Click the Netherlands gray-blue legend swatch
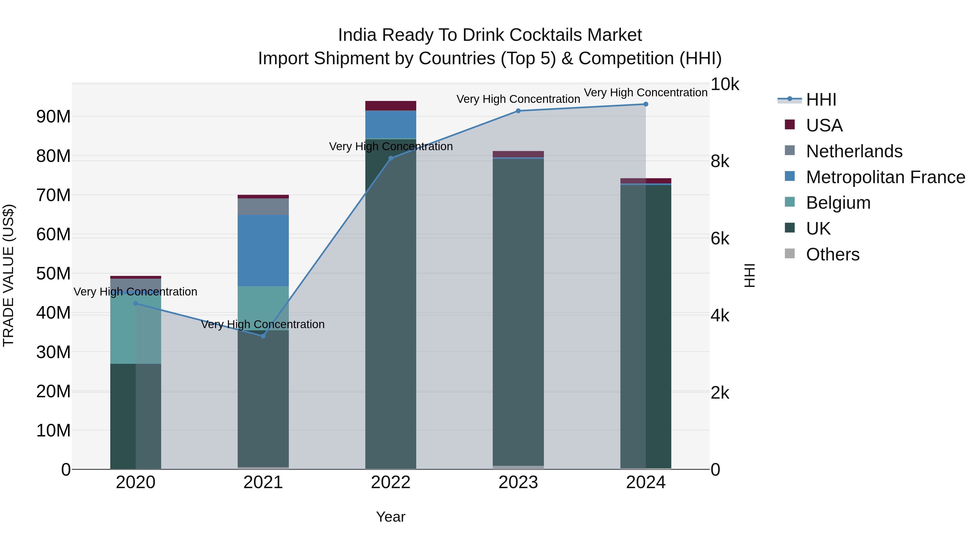Viewport: 980px width, 551px height. click(x=790, y=150)
